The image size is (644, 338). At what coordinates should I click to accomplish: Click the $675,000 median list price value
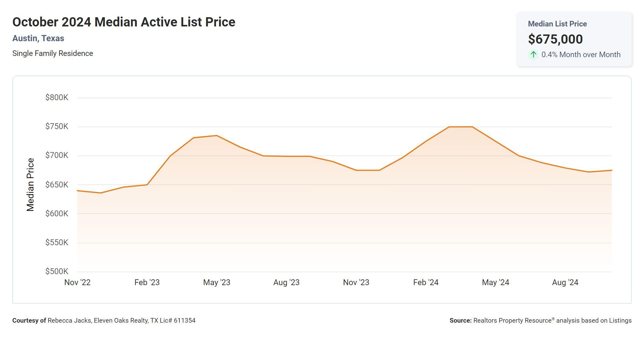tap(555, 39)
